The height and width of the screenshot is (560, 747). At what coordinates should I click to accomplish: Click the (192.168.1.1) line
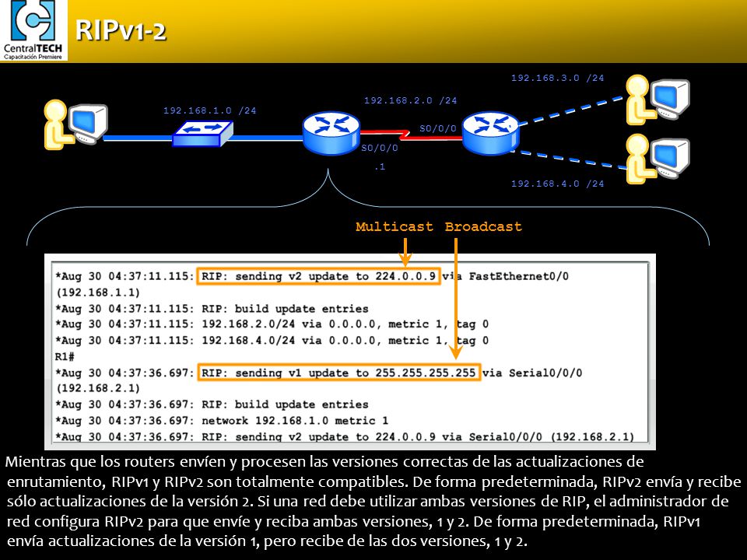[x=98, y=292]
